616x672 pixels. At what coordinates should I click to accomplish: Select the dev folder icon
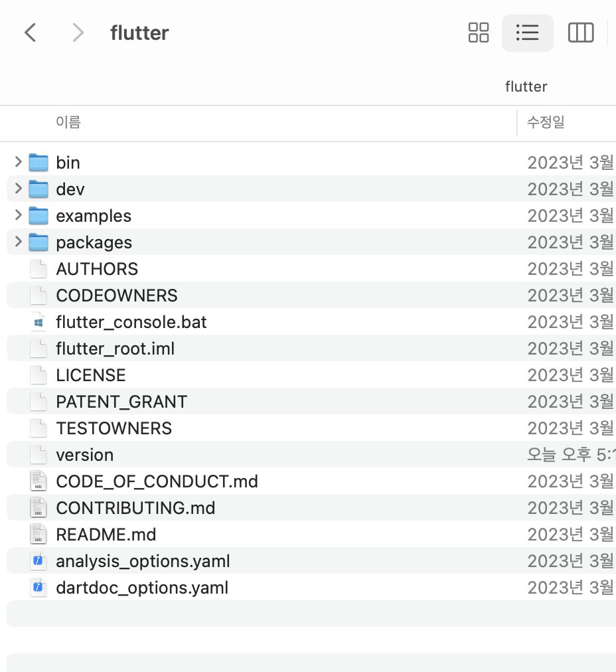[38, 189]
